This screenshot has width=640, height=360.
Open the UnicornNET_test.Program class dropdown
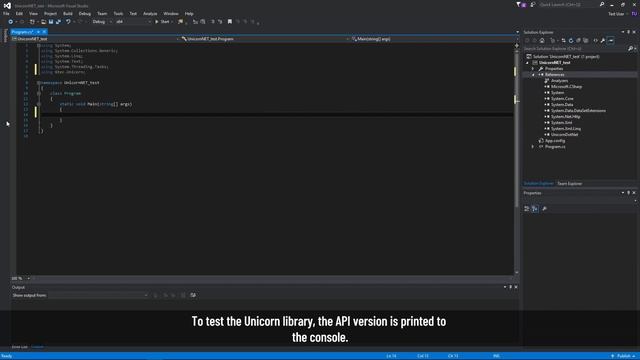click(x=264, y=39)
